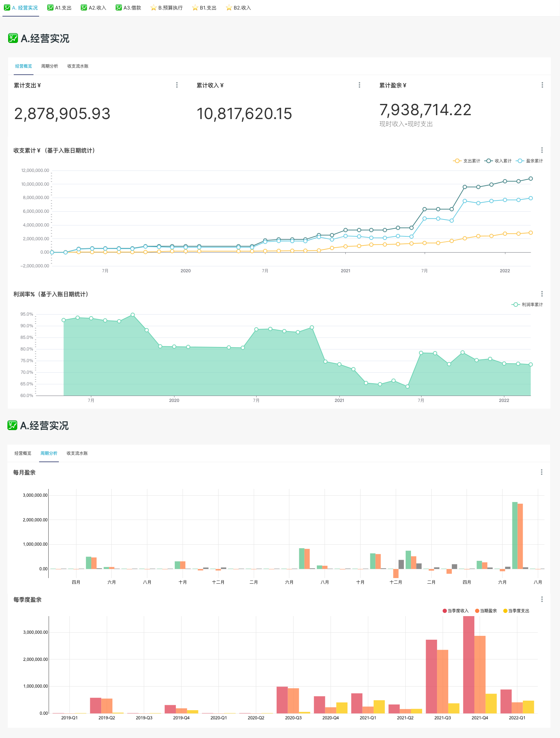Click the 累计支出 value 2,878,905.93
Viewport: 560px width, 738px height.
click(x=62, y=114)
